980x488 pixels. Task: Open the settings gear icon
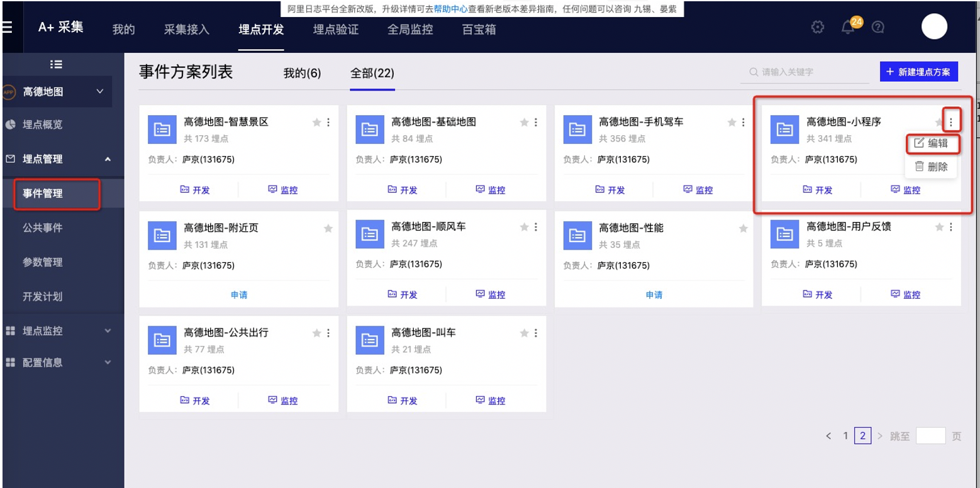(818, 27)
